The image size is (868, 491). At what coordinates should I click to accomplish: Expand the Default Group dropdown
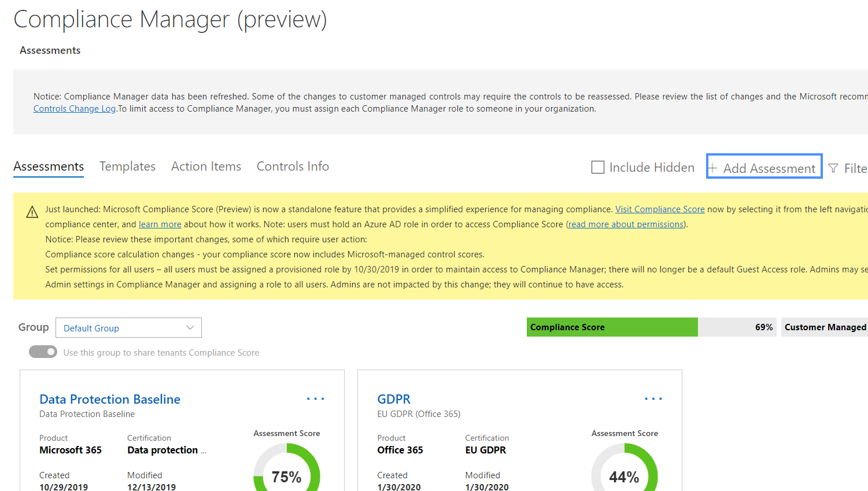[x=128, y=328]
